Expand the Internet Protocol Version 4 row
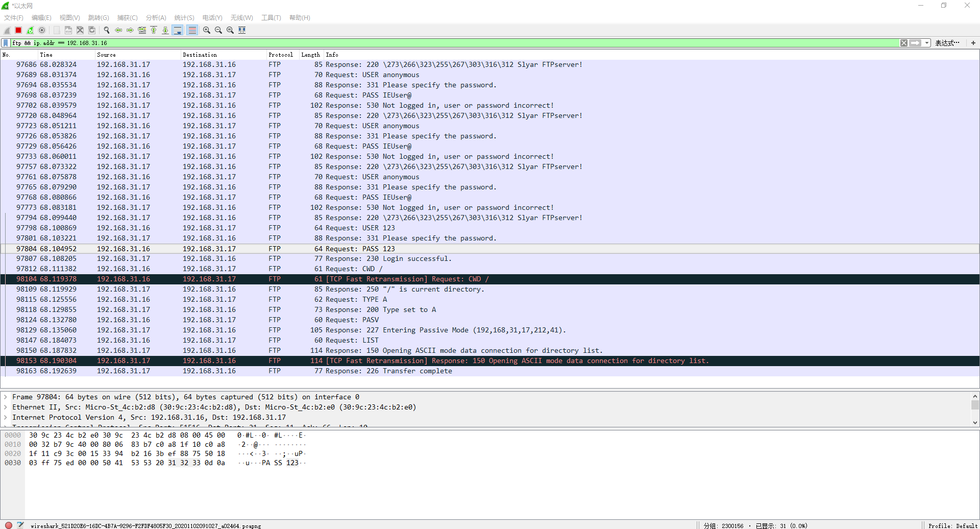 6,417
